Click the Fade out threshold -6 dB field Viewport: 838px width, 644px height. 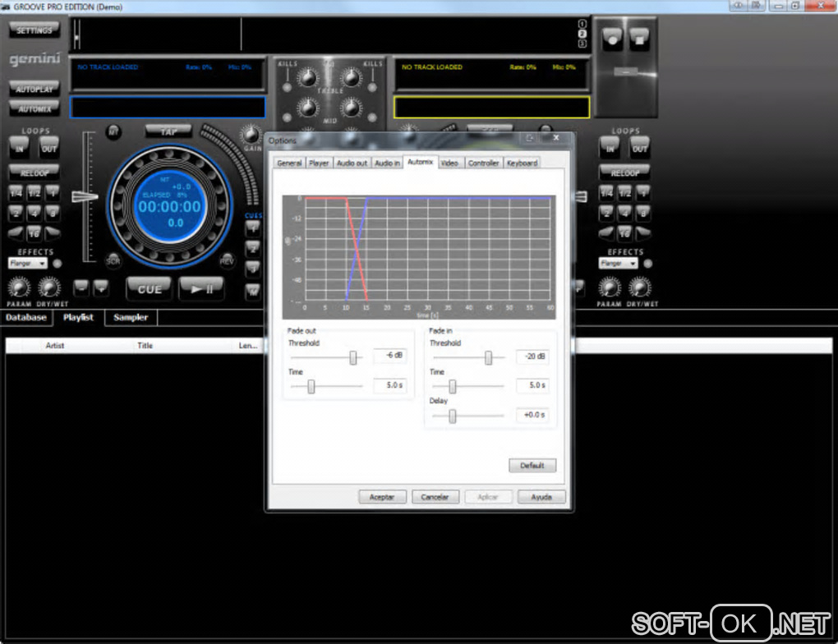coord(389,356)
